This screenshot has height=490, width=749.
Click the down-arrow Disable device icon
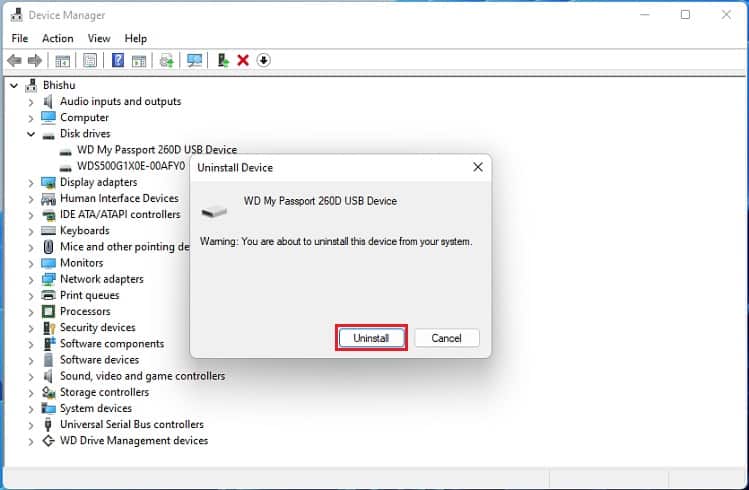[263, 60]
